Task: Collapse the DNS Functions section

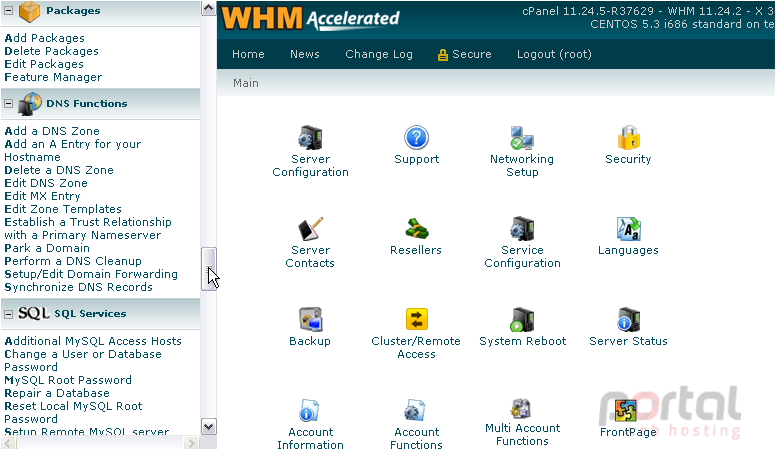Action: (x=8, y=103)
